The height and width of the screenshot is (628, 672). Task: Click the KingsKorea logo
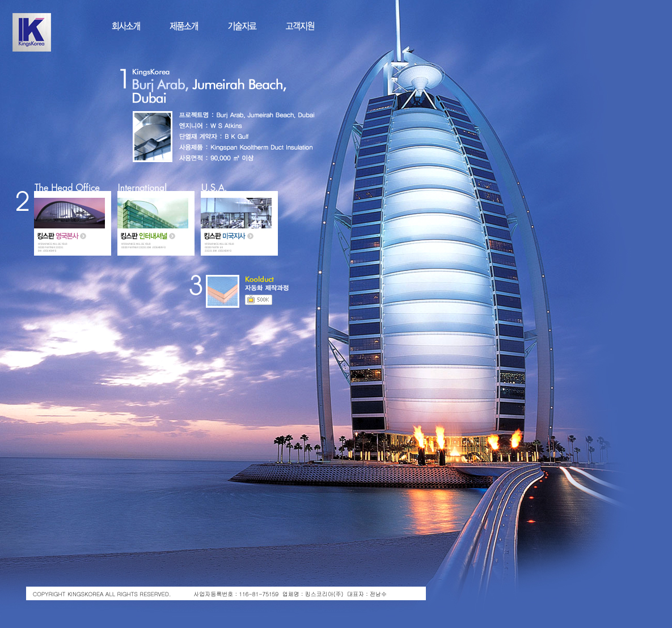click(x=32, y=32)
